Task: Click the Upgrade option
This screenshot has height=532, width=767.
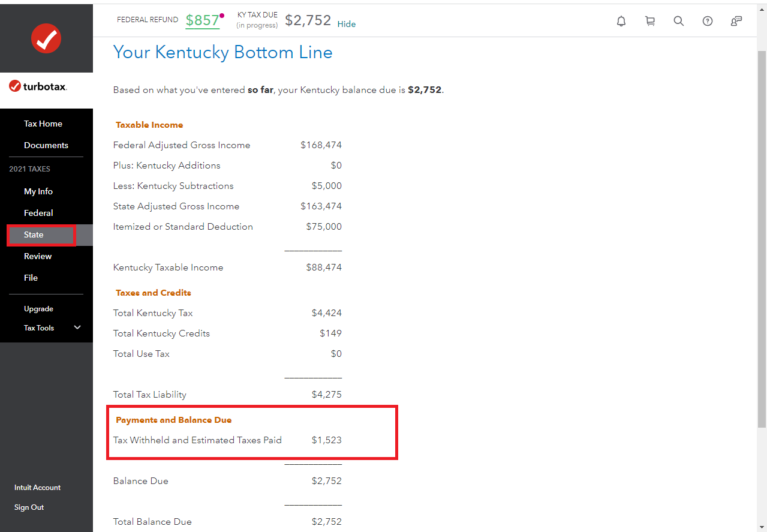Action: pos(38,309)
